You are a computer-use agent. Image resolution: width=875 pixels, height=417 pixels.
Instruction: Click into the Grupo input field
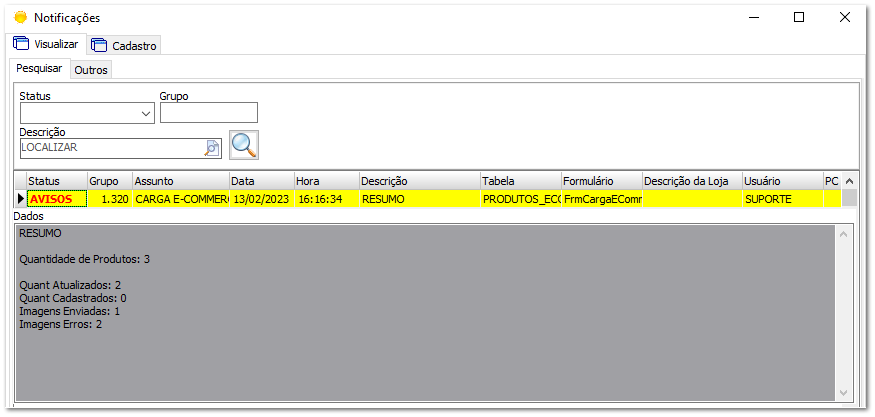coord(209,112)
